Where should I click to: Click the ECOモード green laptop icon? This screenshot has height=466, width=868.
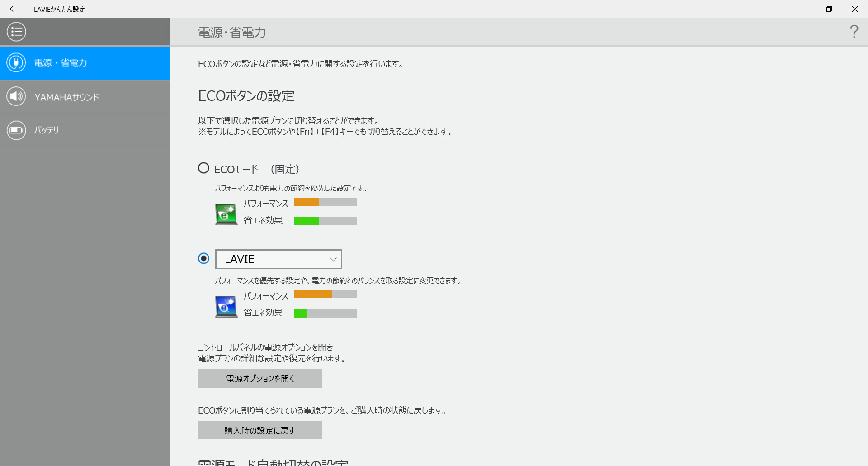tap(226, 214)
